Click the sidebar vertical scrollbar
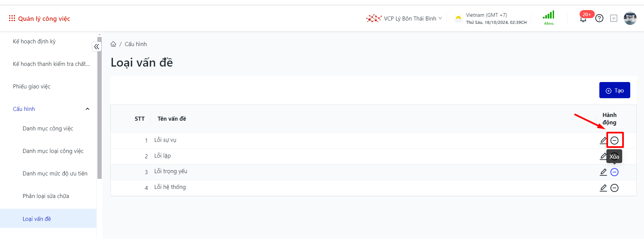The width and height of the screenshot is (644, 239). tap(99, 108)
